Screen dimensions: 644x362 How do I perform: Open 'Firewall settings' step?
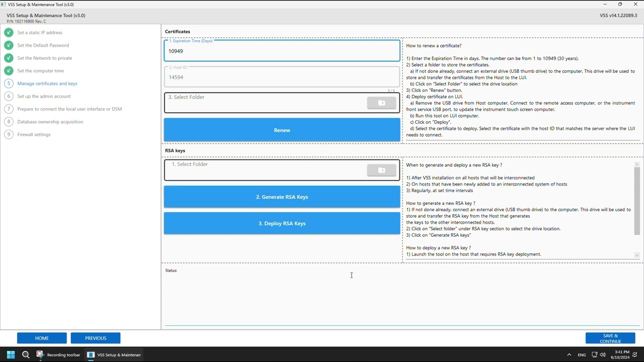[34, 134]
